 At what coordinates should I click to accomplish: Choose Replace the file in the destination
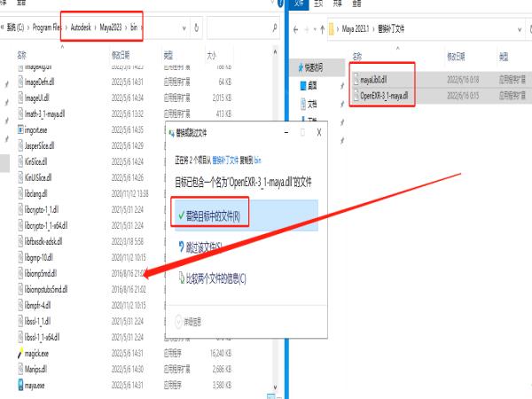click(246, 215)
